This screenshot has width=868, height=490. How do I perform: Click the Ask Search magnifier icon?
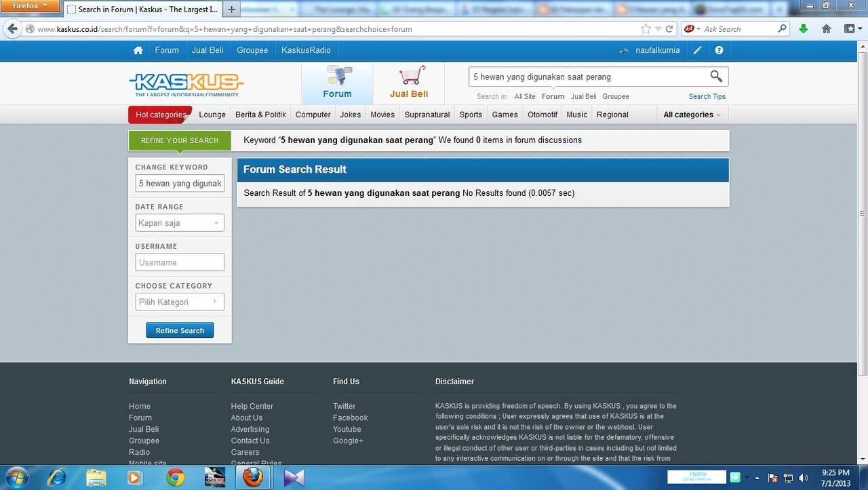pos(782,29)
